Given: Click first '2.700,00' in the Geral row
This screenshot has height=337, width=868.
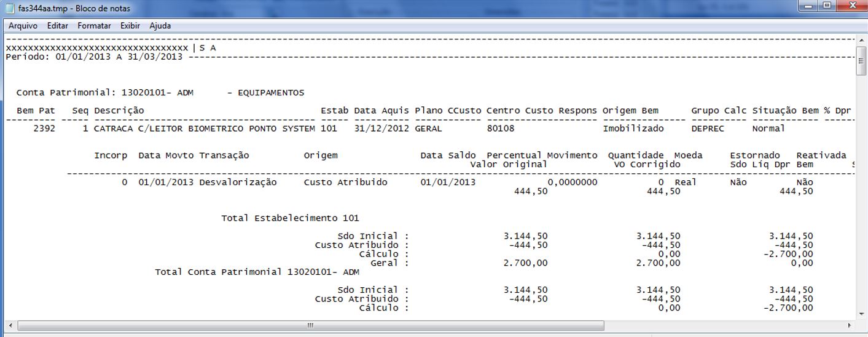Looking at the screenshot, I should [525, 263].
